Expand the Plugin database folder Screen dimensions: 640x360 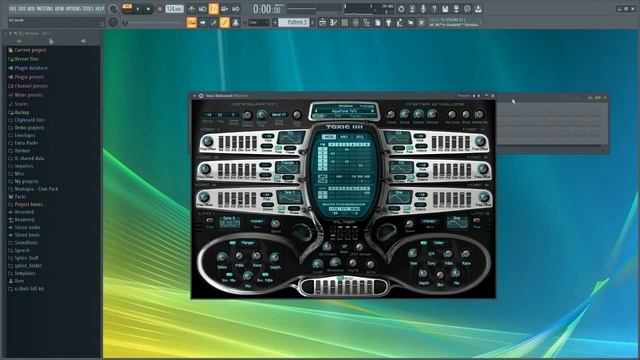31,68
